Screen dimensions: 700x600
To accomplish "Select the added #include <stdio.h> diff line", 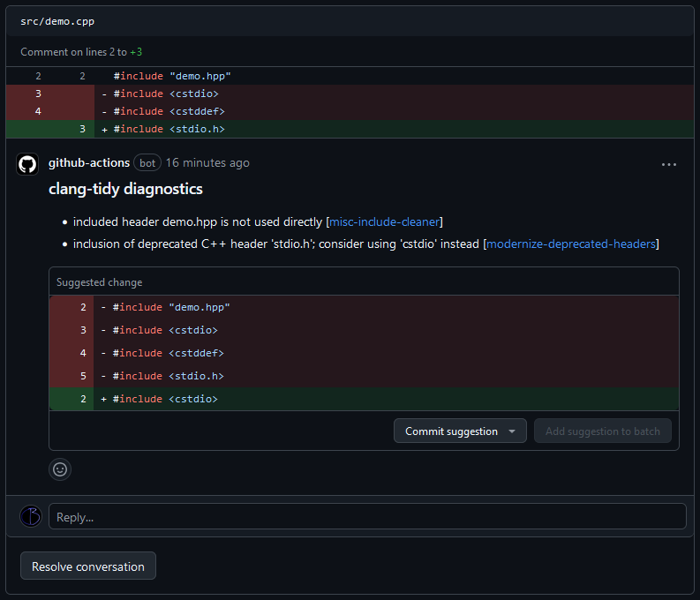I will 169,129.
